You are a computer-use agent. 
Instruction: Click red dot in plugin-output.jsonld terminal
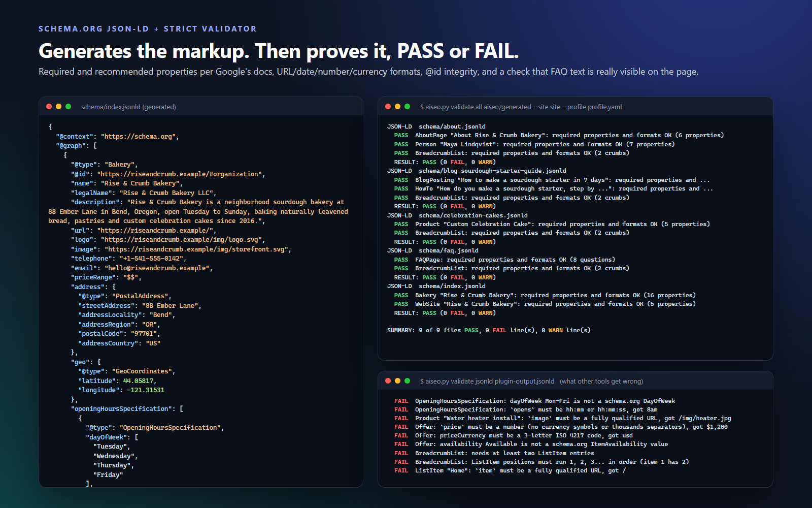388,381
